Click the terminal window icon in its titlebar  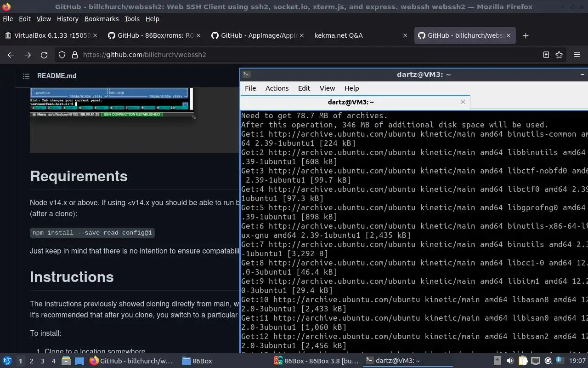click(247, 75)
